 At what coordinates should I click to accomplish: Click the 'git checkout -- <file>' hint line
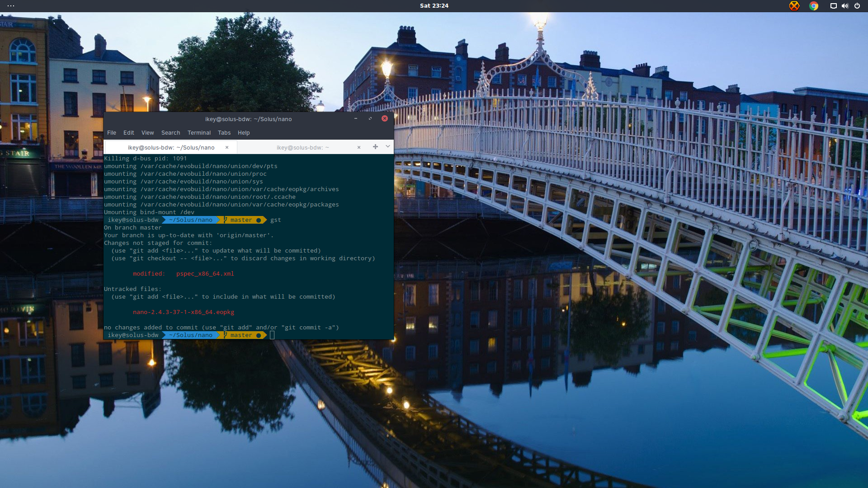click(243, 258)
